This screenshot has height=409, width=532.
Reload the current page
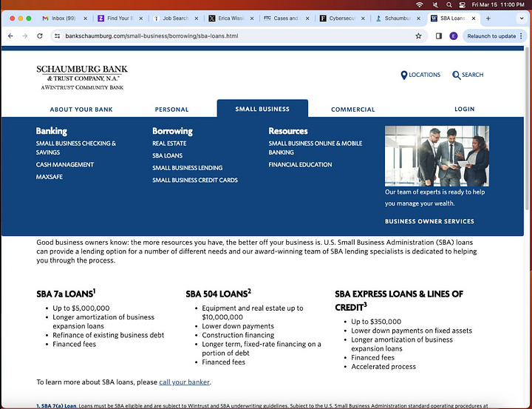click(x=40, y=36)
